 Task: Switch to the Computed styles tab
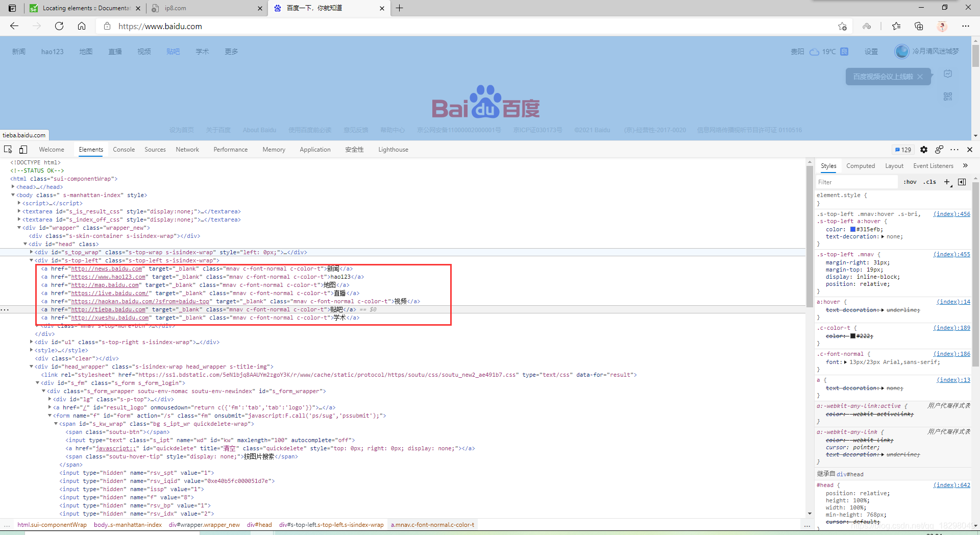(861, 166)
